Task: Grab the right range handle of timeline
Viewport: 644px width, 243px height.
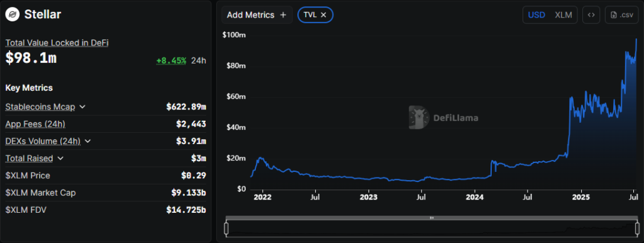Action: 638,228
